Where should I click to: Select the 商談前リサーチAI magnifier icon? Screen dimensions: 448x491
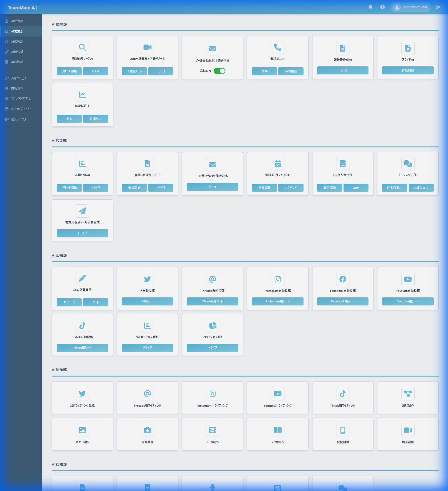click(x=82, y=47)
